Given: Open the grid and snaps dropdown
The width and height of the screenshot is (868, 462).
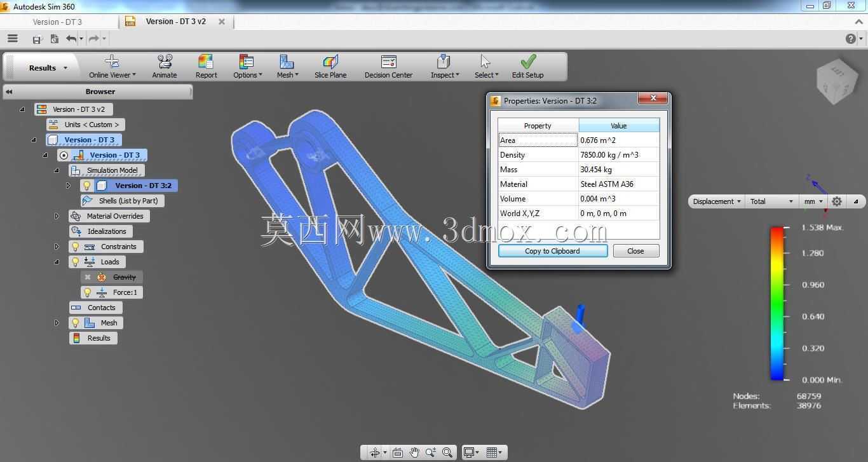Looking at the screenshot, I should 494,452.
